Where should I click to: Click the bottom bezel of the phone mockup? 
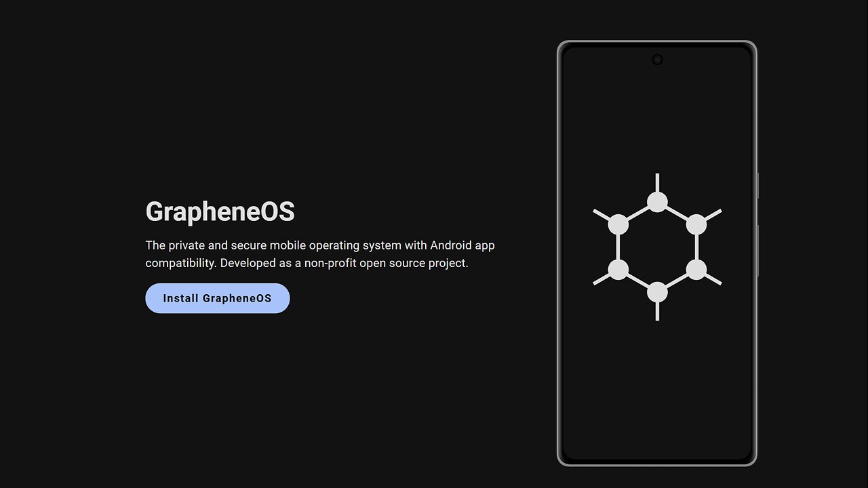click(x=657, y=462)
